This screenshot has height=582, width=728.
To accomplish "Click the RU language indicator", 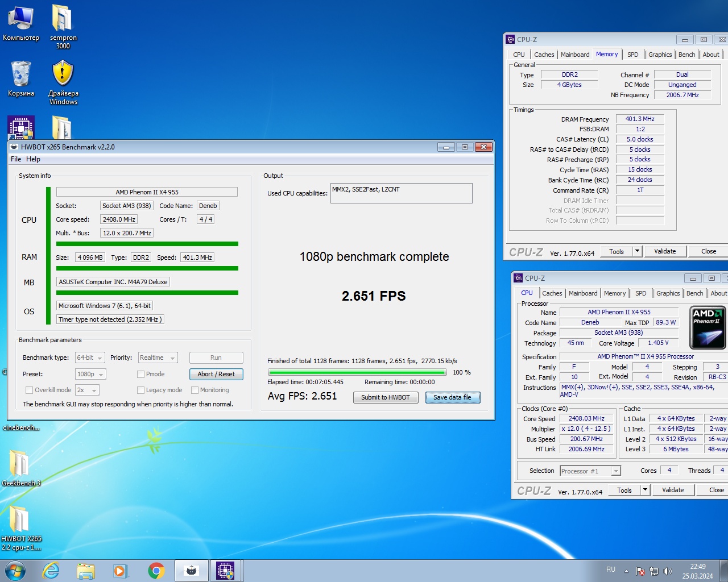I will coord(611,569).
